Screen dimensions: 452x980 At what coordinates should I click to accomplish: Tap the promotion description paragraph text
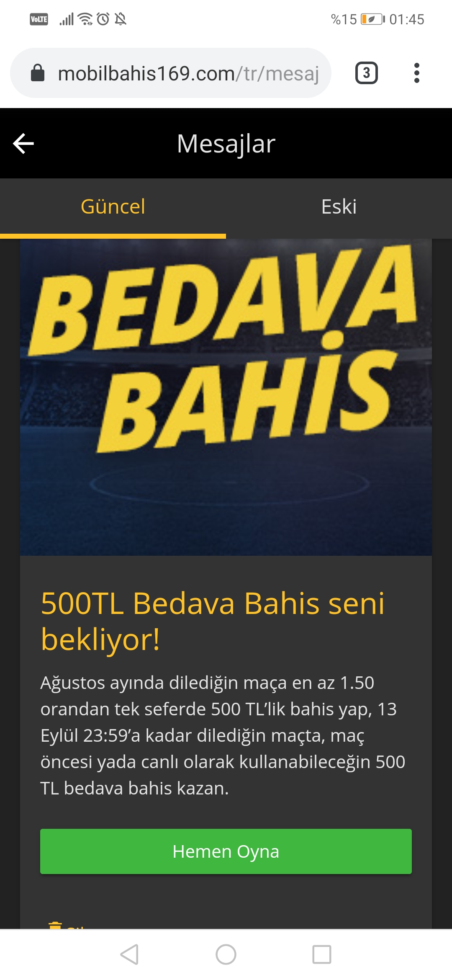[223, 735]
